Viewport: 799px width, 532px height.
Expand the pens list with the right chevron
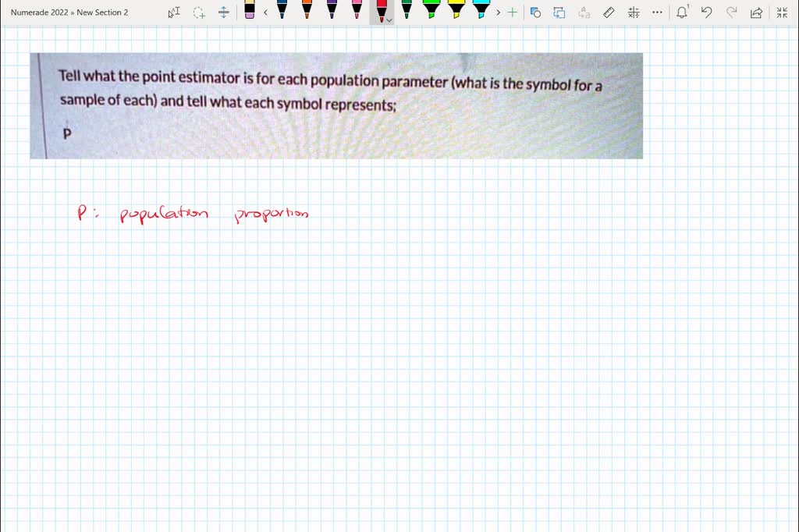pos(497,12)
